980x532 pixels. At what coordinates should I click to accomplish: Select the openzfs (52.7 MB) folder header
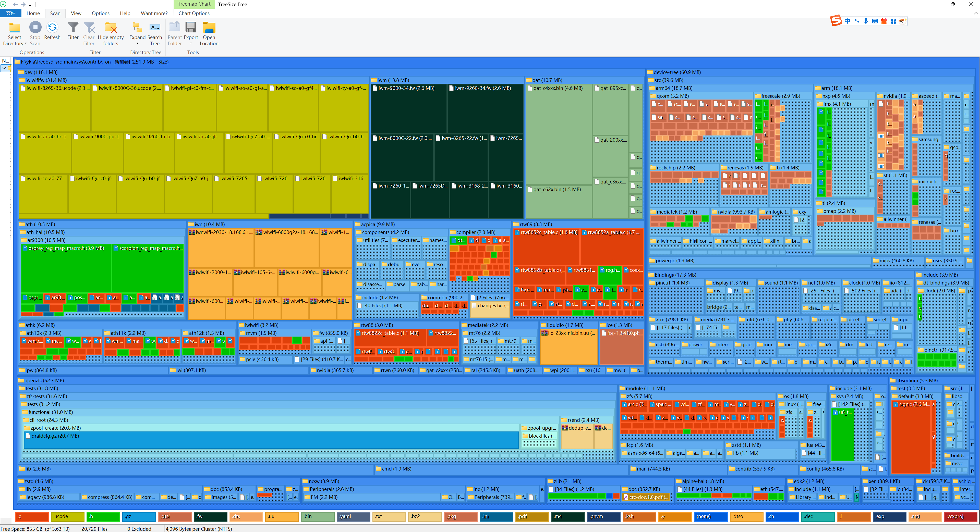[452, 380]
